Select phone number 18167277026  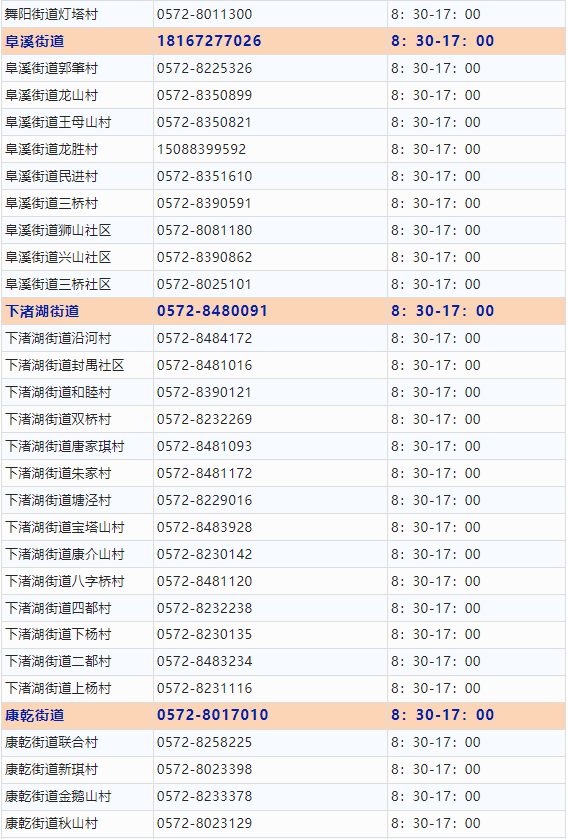click(x=209, y=41)
